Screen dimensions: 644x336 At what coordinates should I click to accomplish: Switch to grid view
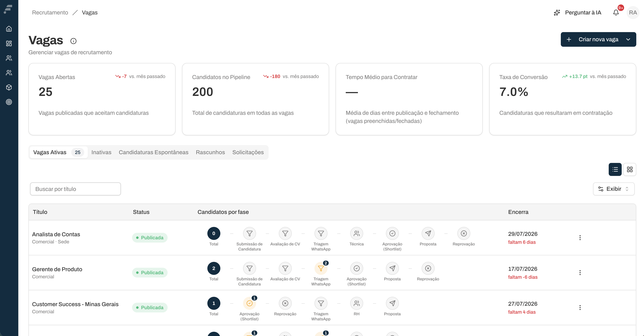(x=630, y=169)
